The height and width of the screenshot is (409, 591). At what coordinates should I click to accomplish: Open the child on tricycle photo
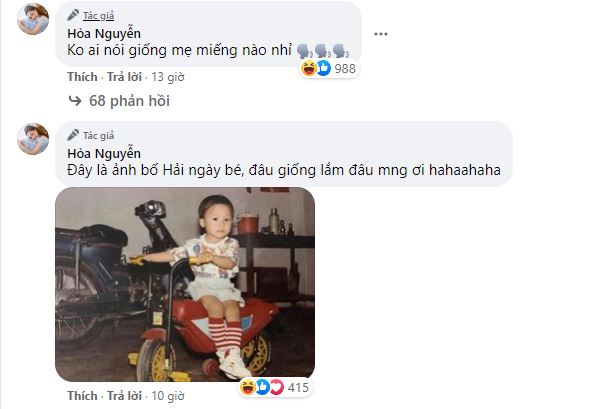(185, 284)
